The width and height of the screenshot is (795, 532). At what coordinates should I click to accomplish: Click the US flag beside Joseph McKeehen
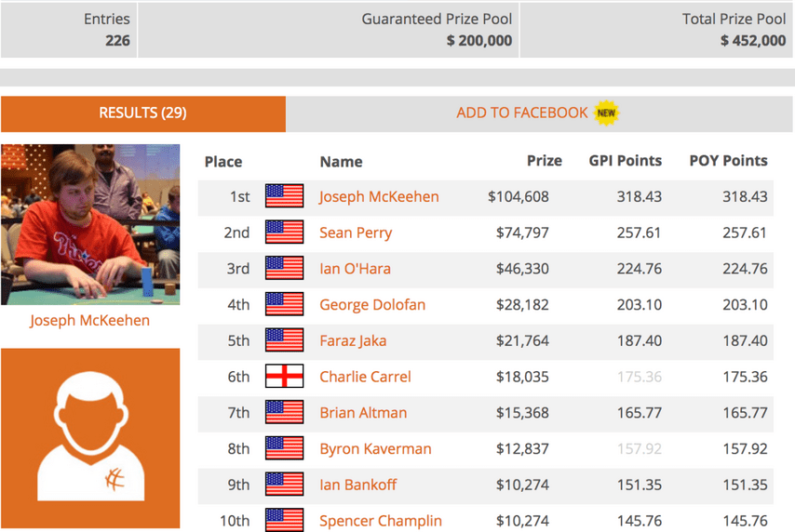pos(285,196)
